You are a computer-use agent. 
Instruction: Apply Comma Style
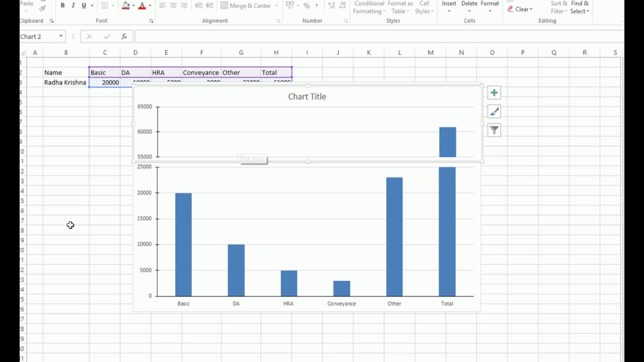coord(317,6)
